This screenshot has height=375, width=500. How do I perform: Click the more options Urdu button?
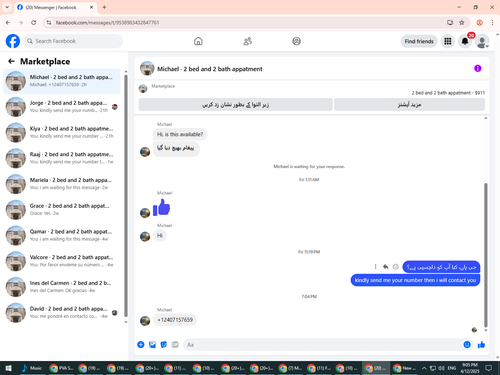(x=409, y=105)
